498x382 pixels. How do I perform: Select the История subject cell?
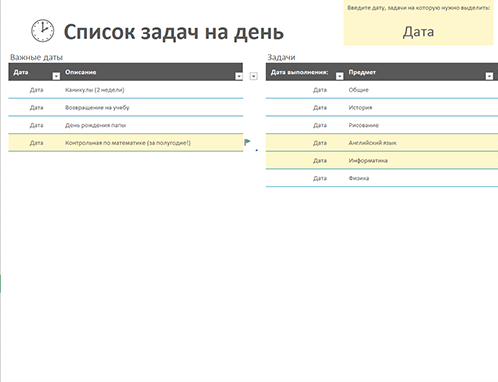360,107
